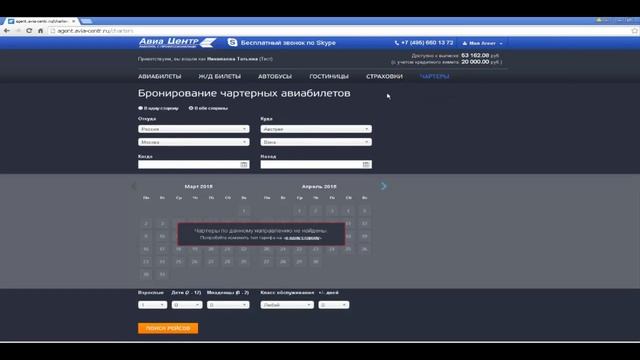Pick March 30 in the calendar

(146, 274)
